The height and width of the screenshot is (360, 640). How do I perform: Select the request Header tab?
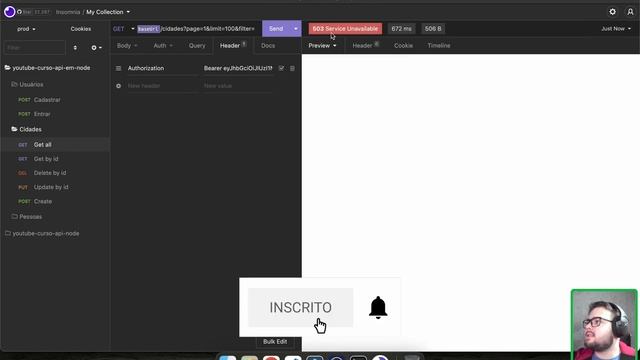(x=233, y=46)
